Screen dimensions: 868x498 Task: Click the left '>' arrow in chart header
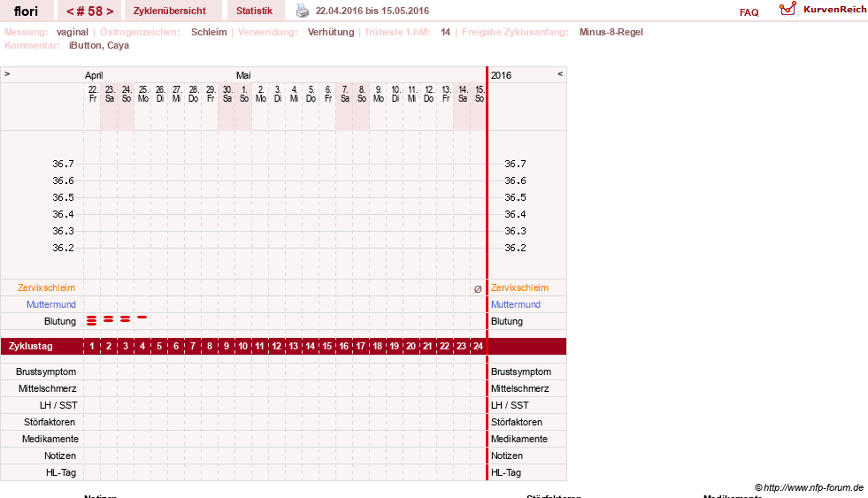[7, 73]
